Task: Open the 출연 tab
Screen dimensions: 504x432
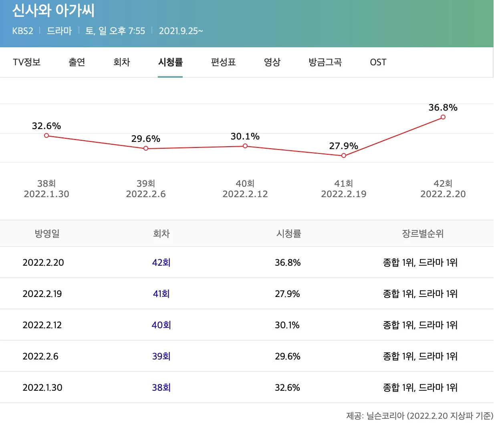Action: 77,62
